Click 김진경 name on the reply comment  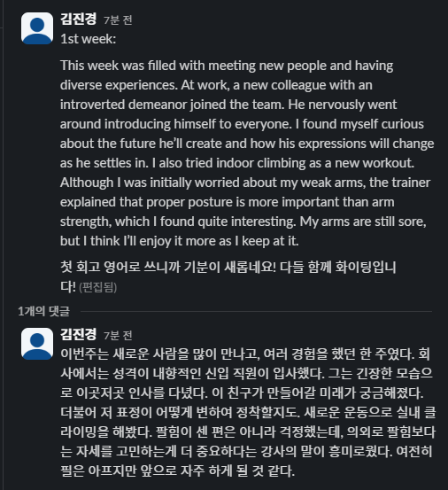tap(79, 335)
